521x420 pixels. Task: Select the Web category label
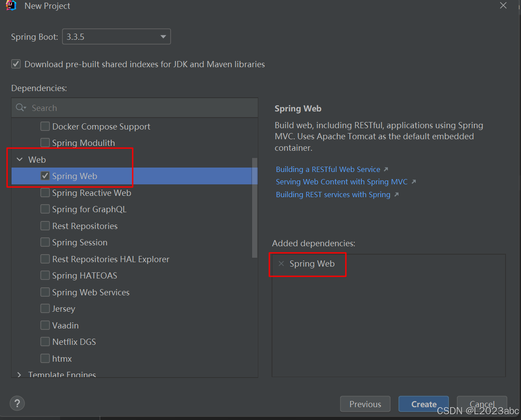37,160
